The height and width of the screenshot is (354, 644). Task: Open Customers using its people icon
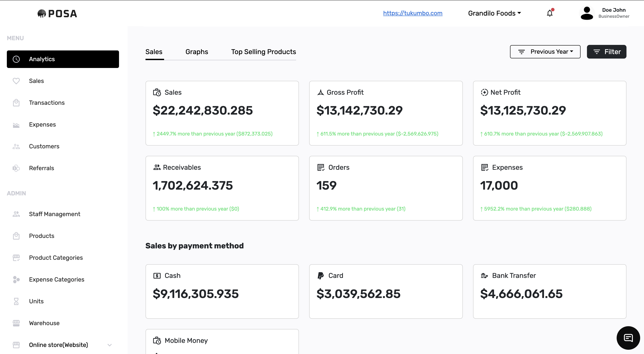pos(16,146)
